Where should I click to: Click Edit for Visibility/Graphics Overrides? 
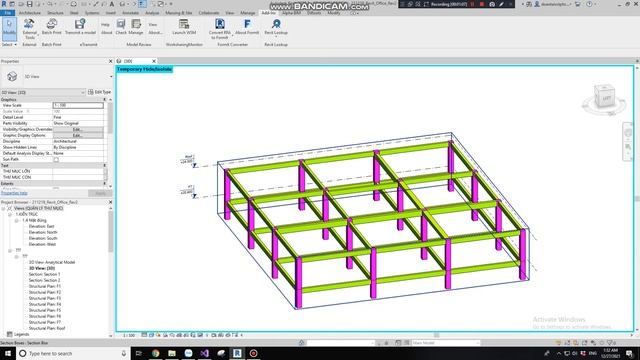[78, 129]
